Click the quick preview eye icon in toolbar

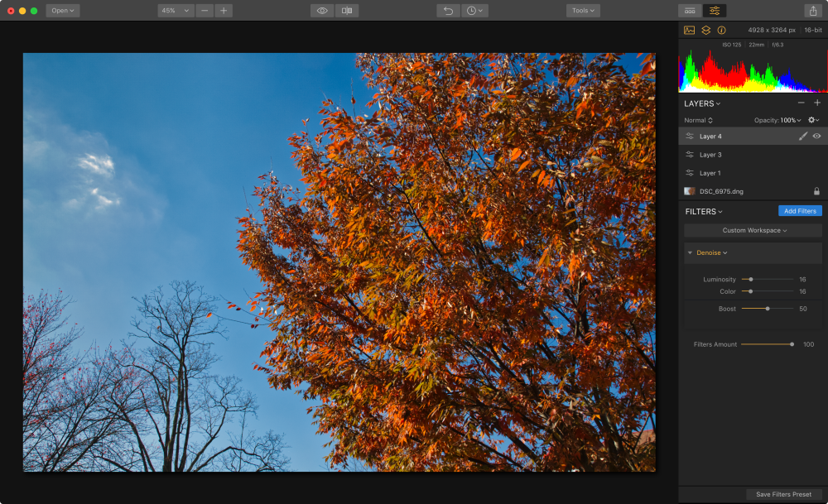322,10
